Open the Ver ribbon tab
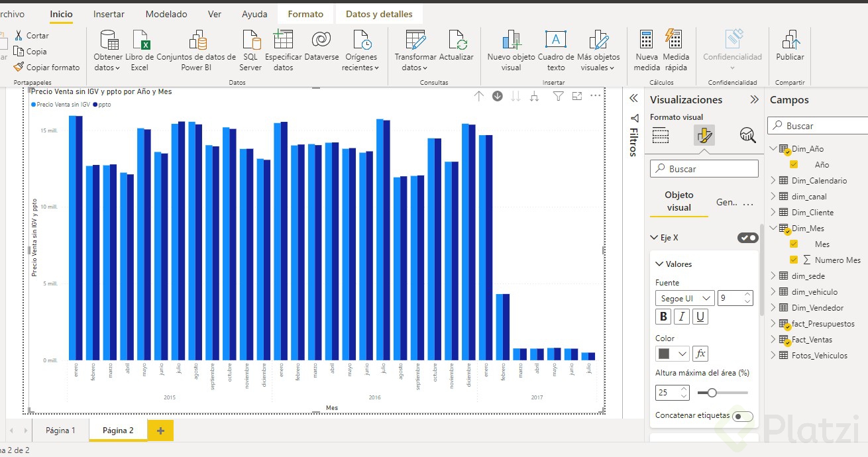868x457 pixels. [x=215, y=14]
